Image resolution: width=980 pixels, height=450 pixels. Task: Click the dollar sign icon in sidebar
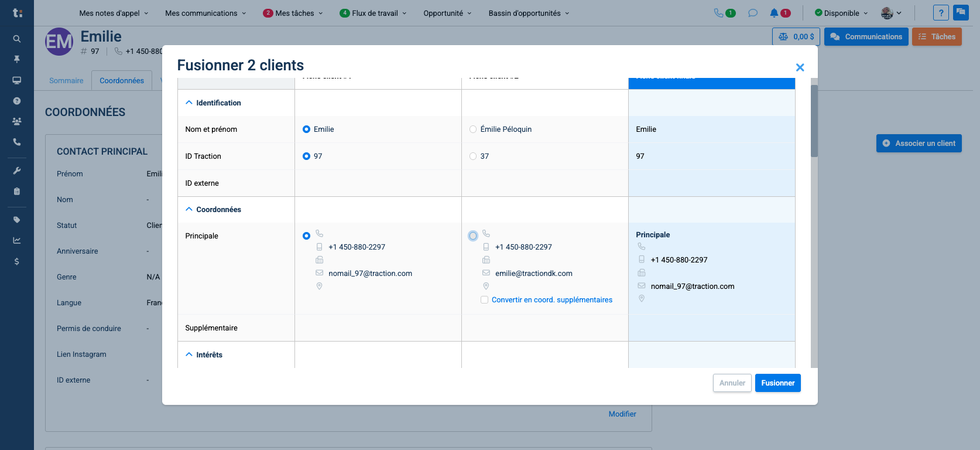click(17, 261)
